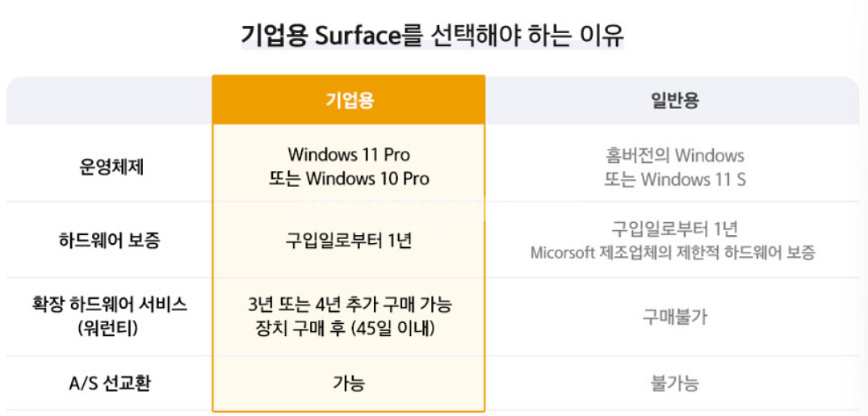
Task: Click the 또는 Windows 10 Pro line
Action: [x=349, y=179]
